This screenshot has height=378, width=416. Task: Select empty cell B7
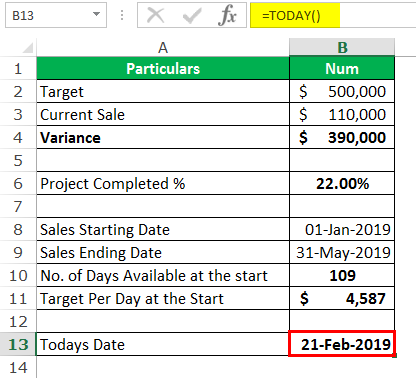[342, 206]
